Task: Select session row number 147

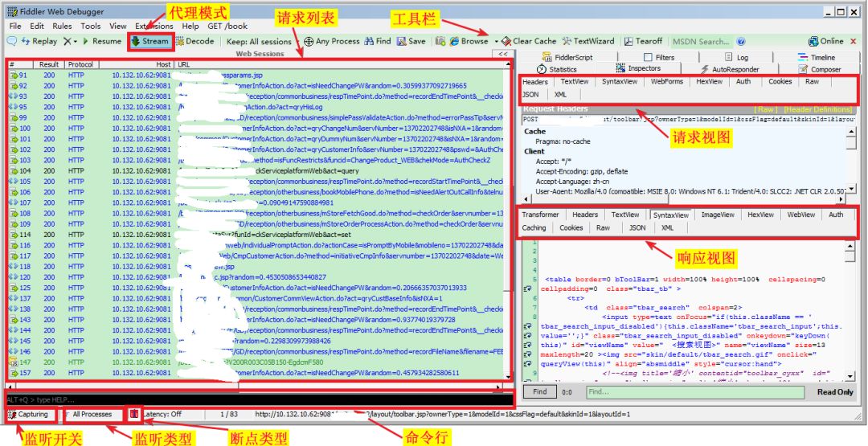Action: point(256,362)
